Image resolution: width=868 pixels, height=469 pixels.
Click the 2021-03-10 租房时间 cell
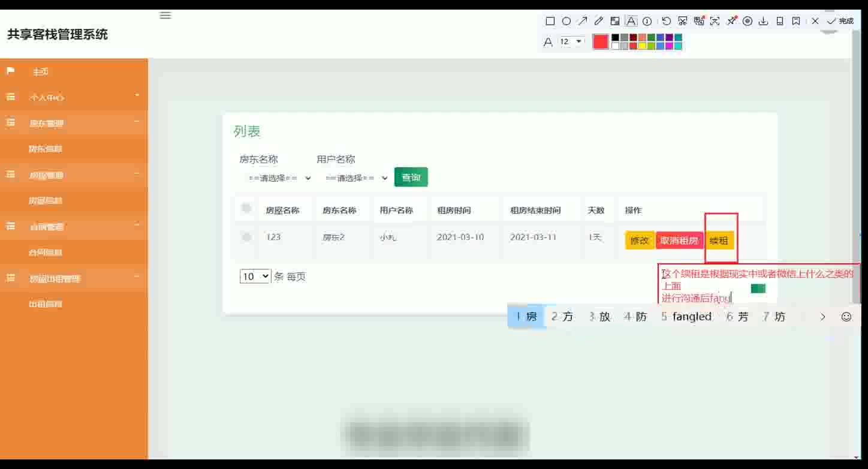pyautogui.click(x=460, y=237)
